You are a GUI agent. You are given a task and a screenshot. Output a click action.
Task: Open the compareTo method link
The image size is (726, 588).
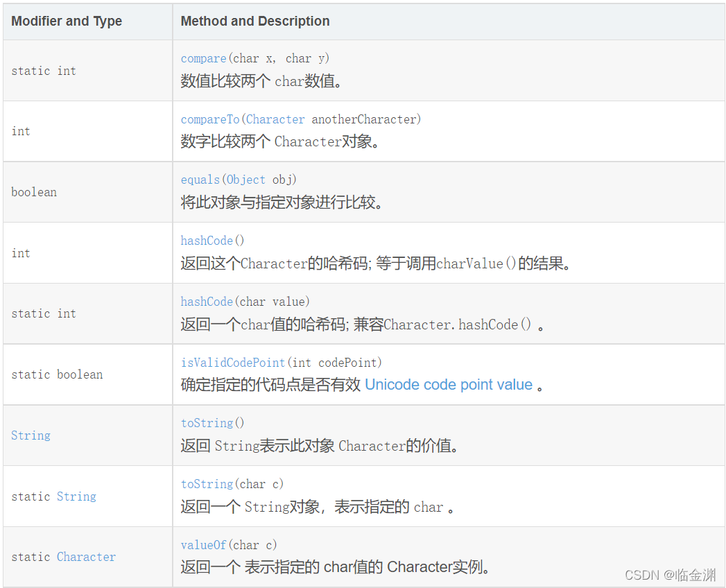(209, 119)
